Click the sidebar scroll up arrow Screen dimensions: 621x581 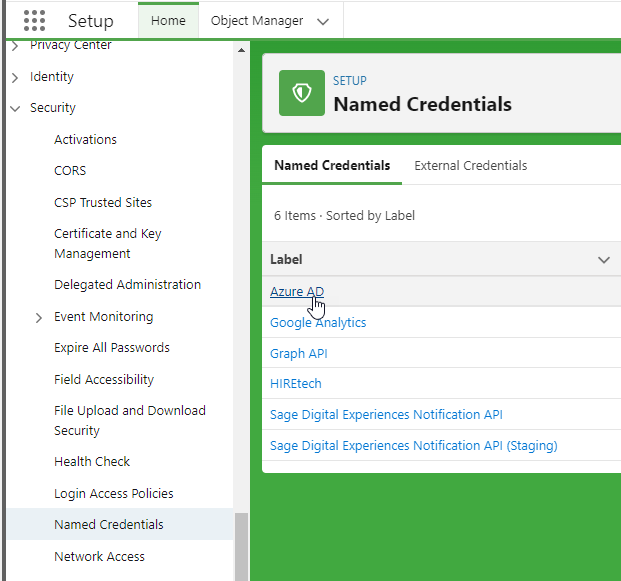tap(241, 50)
